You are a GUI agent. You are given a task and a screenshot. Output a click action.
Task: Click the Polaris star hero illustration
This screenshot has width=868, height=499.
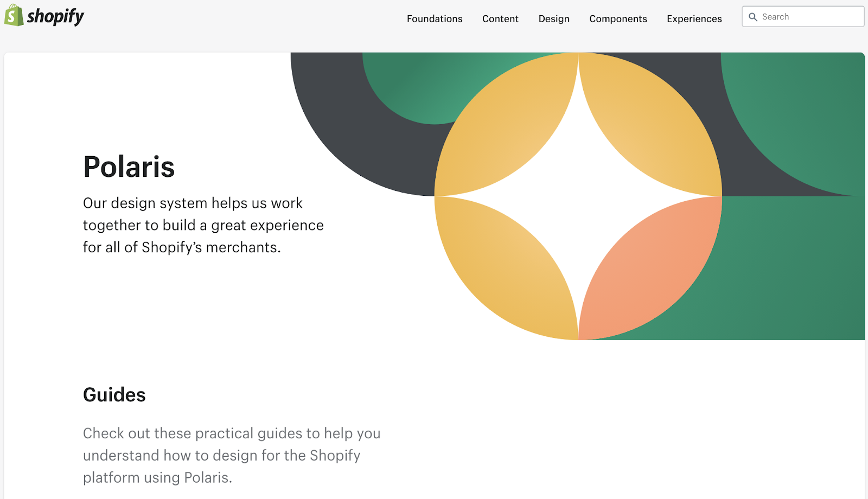click(x=578, y=196)
